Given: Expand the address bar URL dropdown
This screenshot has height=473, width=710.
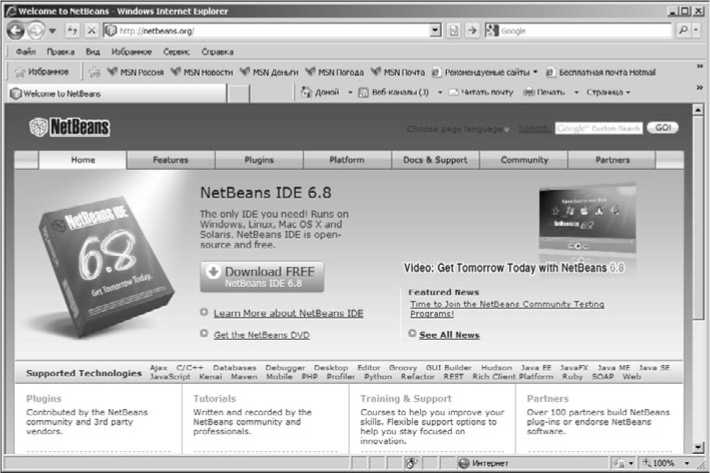Looking at the screenshot, I should point(436,30).
